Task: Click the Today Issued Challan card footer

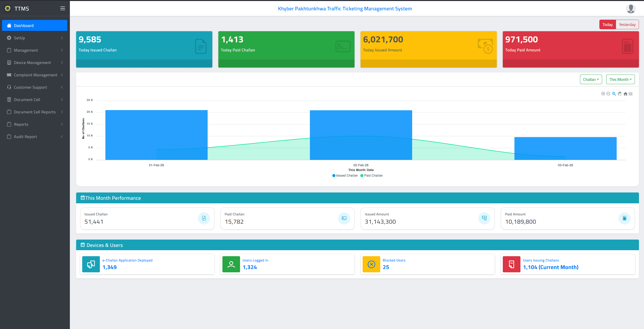Action: click(144, 63)
